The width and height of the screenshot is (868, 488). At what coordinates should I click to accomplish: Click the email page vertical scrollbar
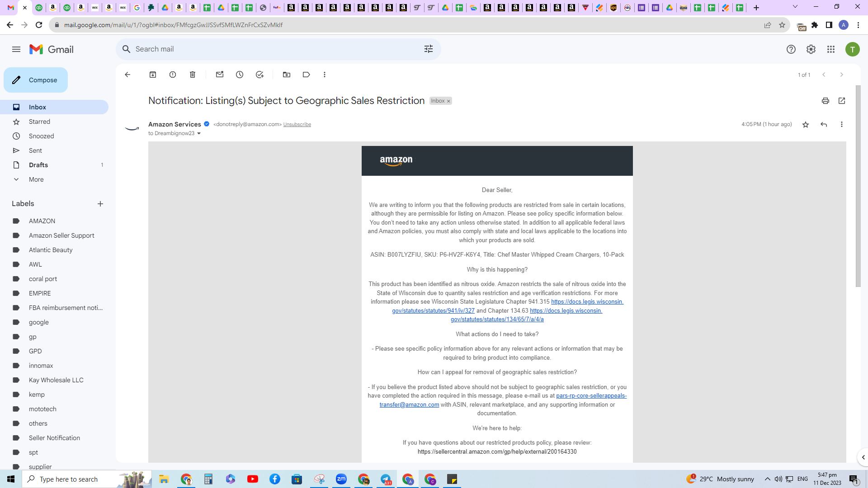tap(858, 186)
